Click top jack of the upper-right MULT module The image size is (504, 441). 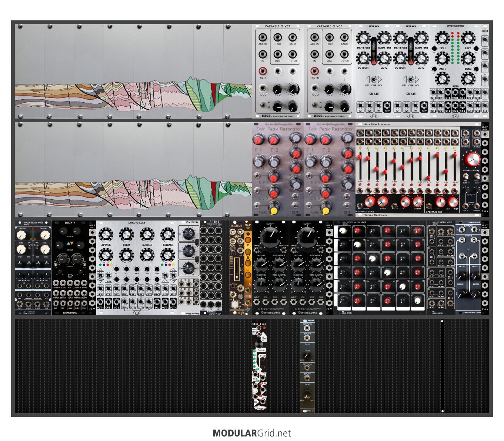tap(485, 40)
